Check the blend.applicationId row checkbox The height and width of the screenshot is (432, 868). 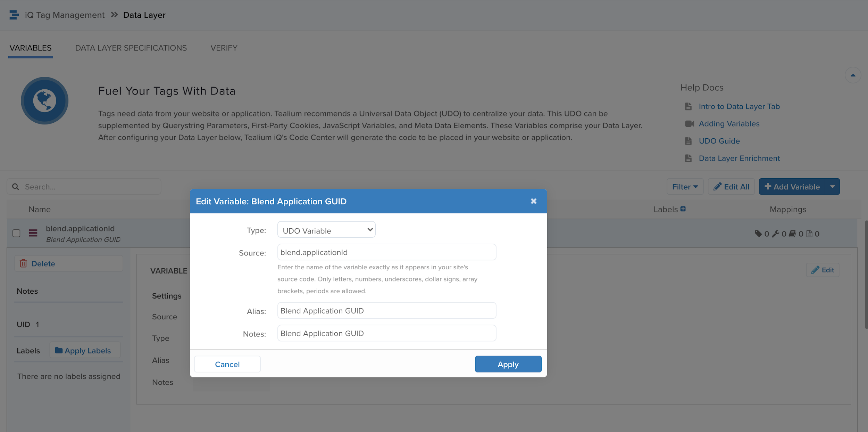coord(16,233)
